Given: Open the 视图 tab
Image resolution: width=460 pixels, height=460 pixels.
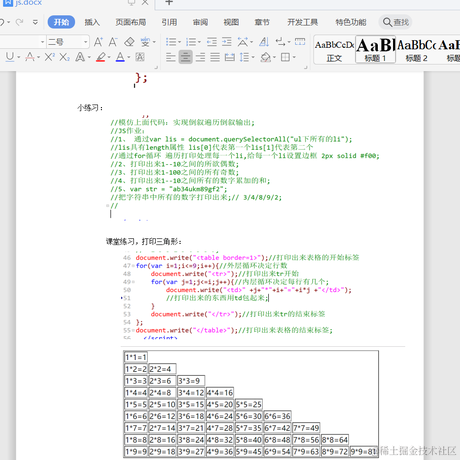Looking at the screenshot, I should click(231, 22).
